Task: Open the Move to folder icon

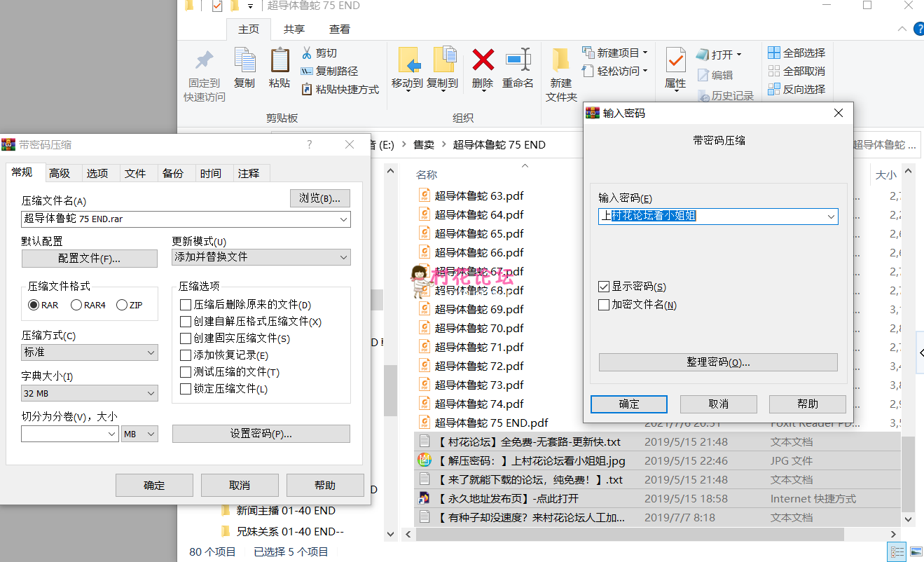Action: (409, 60)
